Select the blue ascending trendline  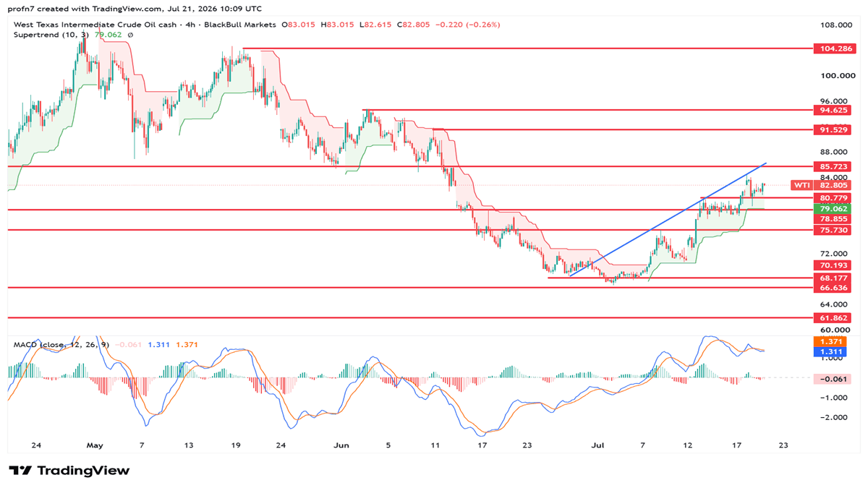[x=668, y=220]
